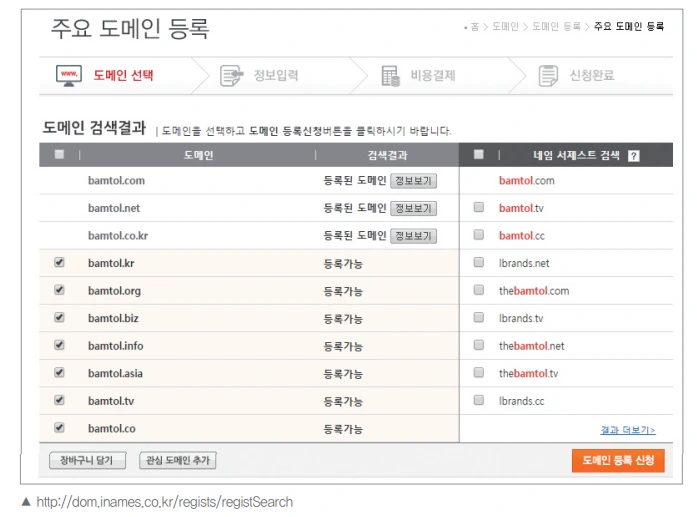Click 주요 도메인 등록 breadcrumb item
The image size is (697, 517).
629,27
